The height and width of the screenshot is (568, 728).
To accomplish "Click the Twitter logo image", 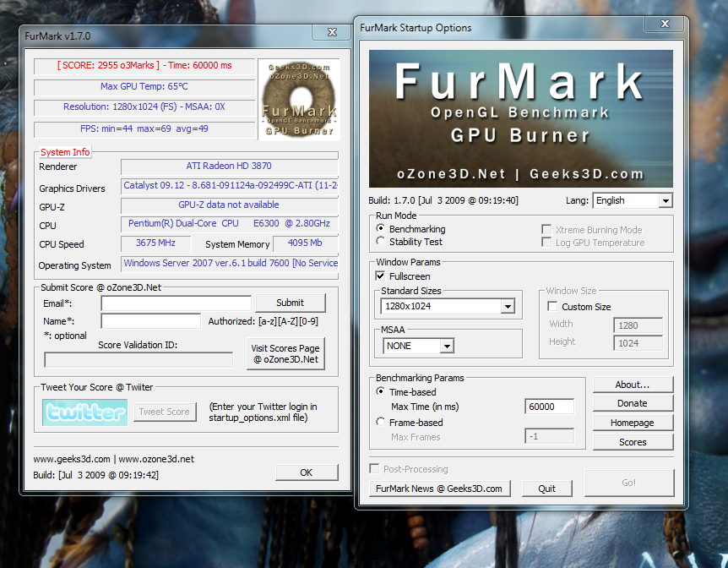I will click(x=85, y=412).
